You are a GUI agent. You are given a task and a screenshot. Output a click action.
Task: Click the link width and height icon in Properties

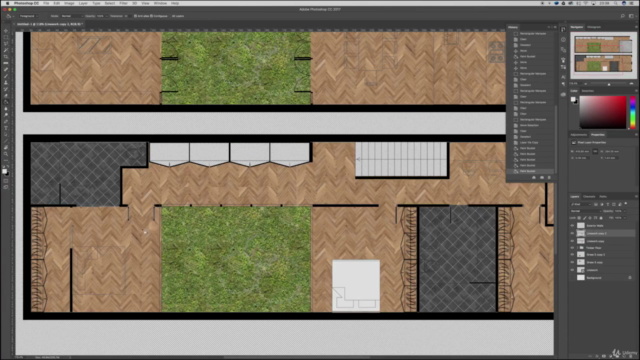[595, 151]
